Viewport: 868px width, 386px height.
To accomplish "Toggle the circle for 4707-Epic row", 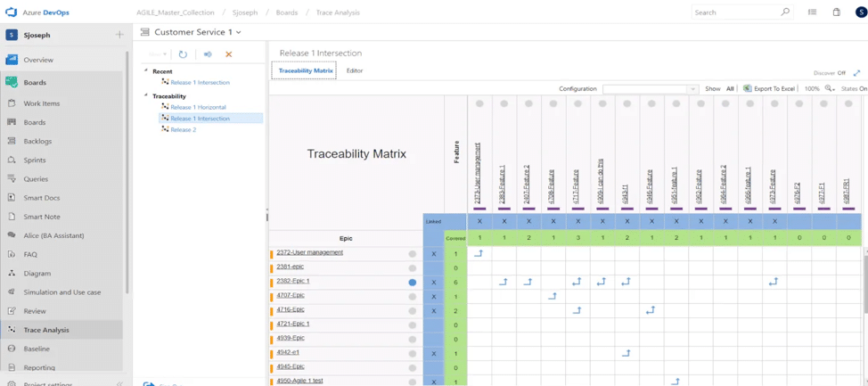I will point(412,297).
